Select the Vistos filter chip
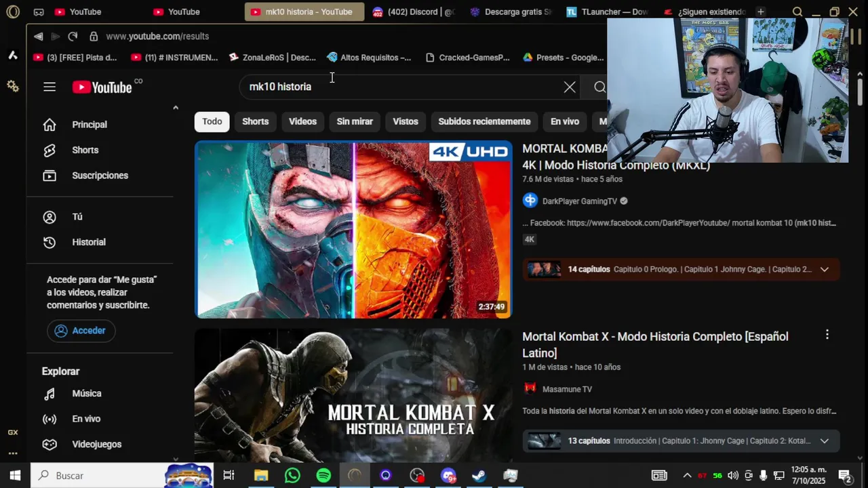This screenshot has width=868, height=488. pos(406,121)
